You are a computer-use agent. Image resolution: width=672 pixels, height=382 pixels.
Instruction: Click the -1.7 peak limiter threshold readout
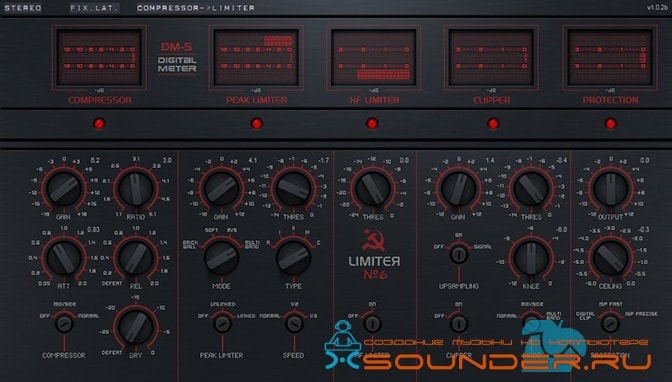pyautogui.click(x=323, y=160)
